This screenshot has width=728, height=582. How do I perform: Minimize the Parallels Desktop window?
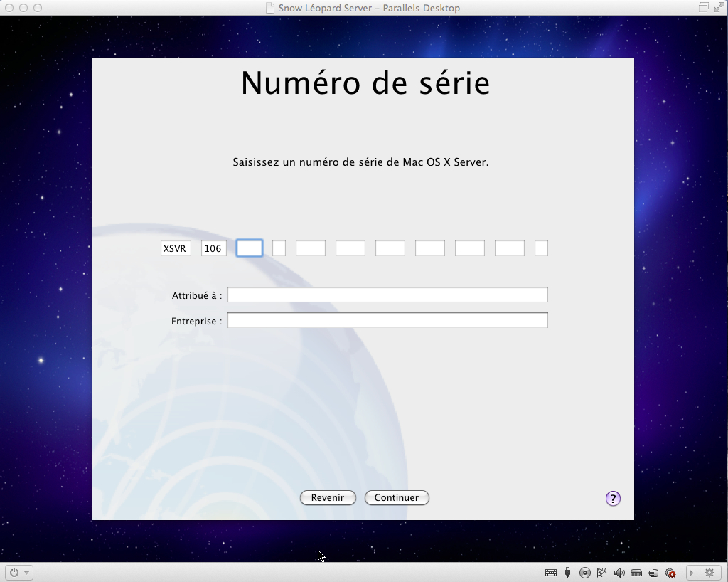point(23,7)
